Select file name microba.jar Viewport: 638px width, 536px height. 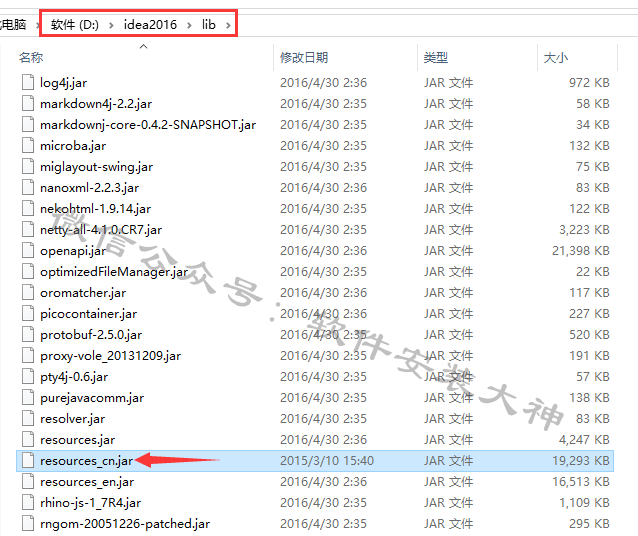tap(73, 146)
